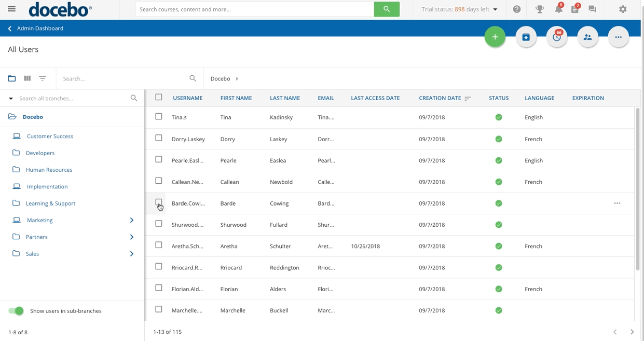Select the Human Resources branch
The image size is (644, 341).
49,170
